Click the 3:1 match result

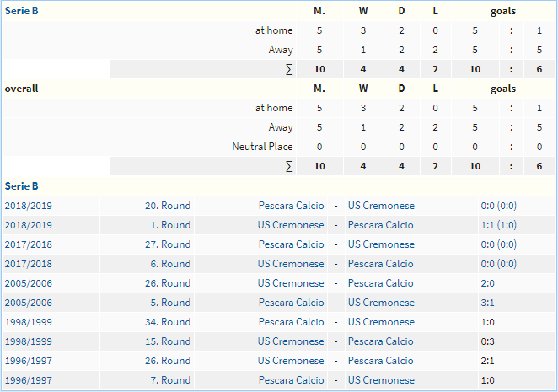coord(487,303)
